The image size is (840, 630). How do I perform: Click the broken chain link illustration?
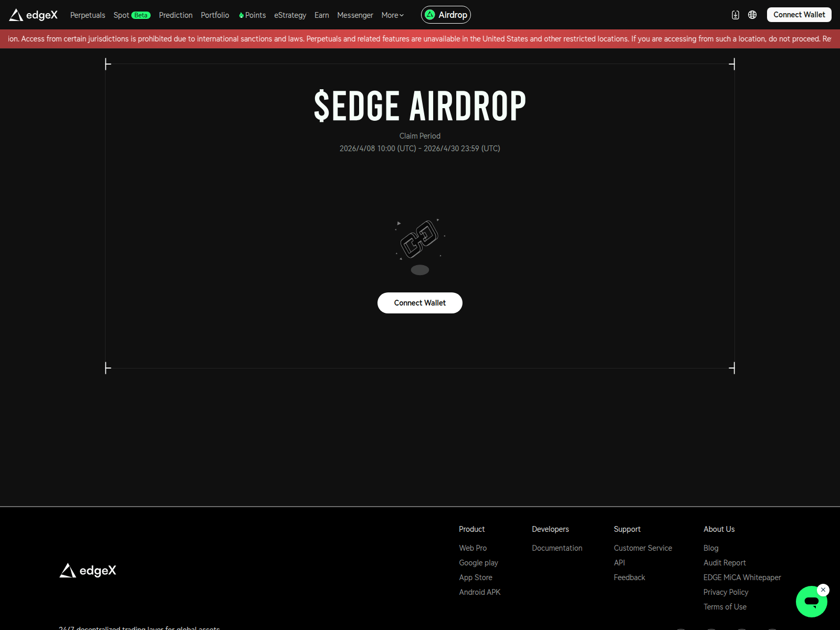tap(419, 239)
